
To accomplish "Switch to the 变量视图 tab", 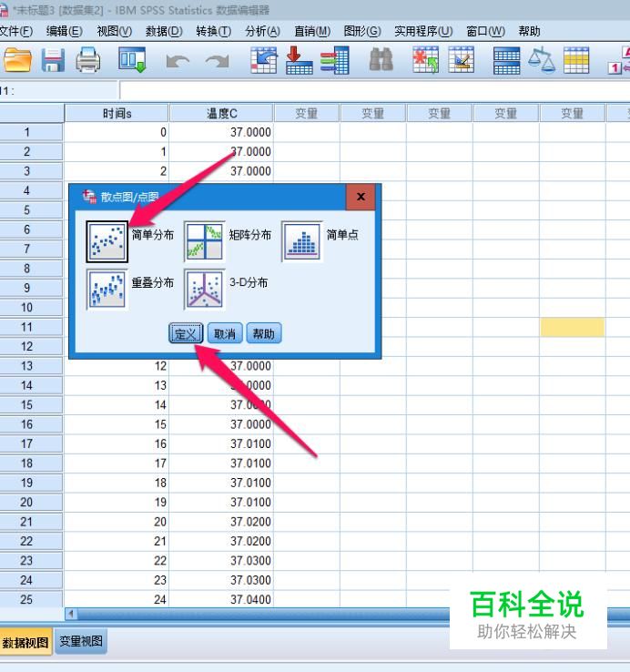I will click(81, 641).
